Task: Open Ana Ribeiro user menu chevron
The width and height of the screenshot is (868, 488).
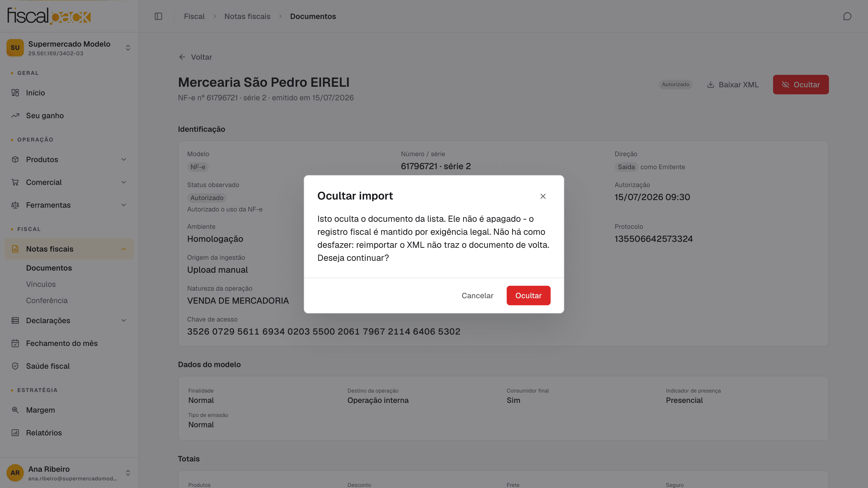Action: point(128,473)
